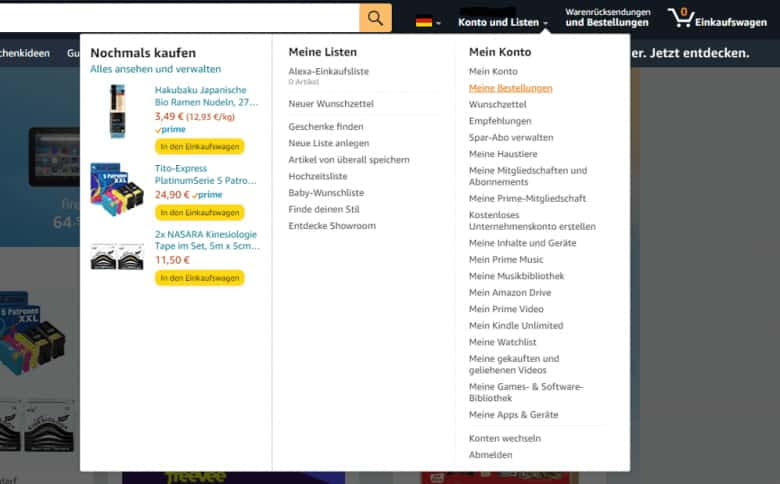Open Meine Watchlist
The width and height of the screenshot is (780, 484).
(x=502, y=342)
